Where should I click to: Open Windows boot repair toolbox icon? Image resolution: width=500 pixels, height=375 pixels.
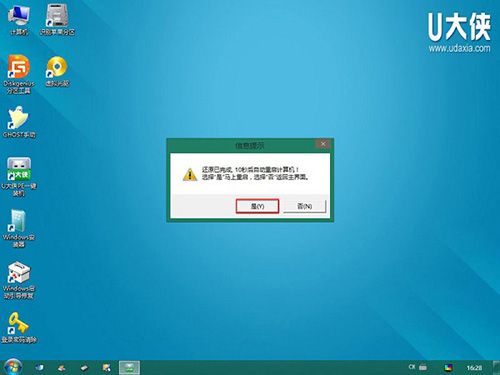coord(19,280)
